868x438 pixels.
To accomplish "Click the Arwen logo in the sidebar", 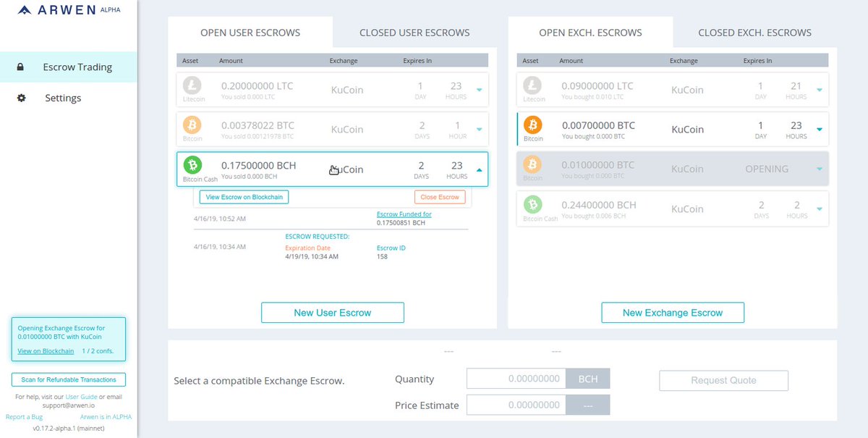I will pyautogui.click(x=69, y=11).
